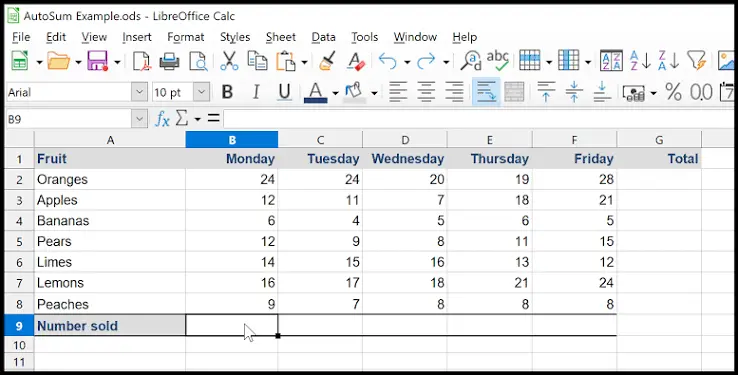Select column G header
This screenshot has height=375, width=738.
[x=659, y=139]
